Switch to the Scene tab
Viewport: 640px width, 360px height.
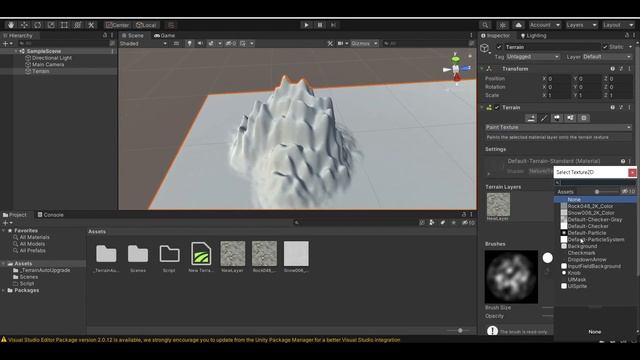(x=133, y=36)
